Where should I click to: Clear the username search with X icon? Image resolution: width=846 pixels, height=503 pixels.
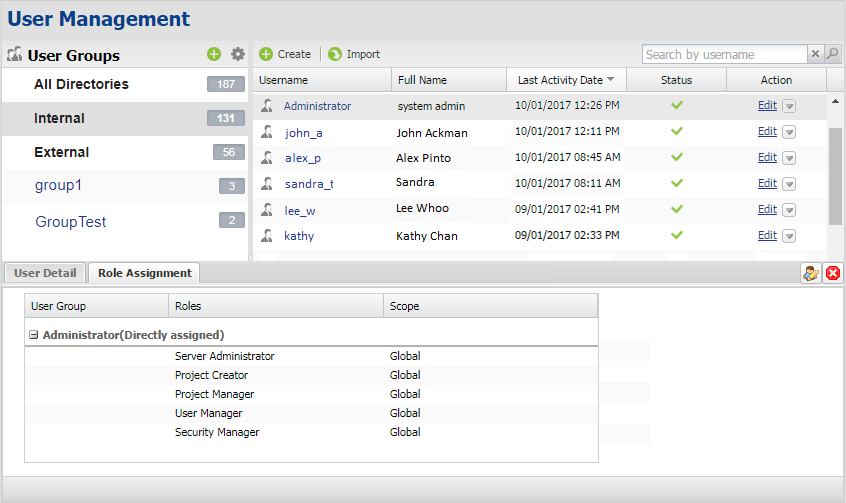[x=815, y=55]
